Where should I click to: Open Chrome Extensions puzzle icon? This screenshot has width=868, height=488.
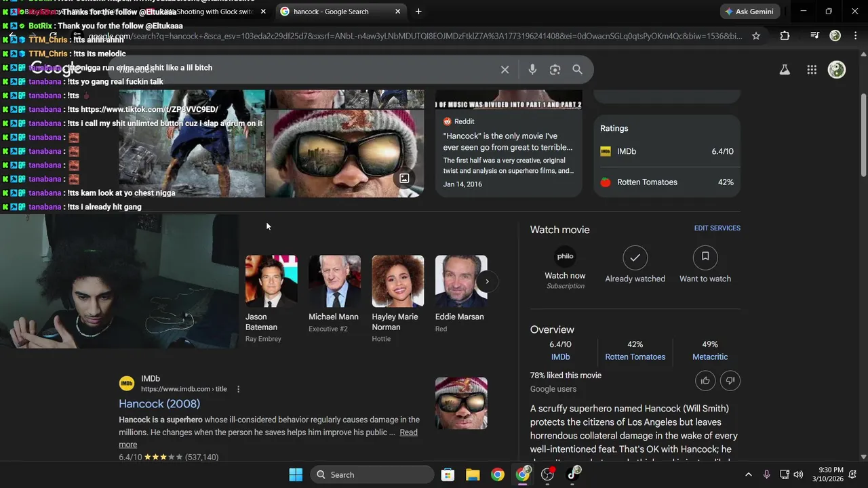785,36
